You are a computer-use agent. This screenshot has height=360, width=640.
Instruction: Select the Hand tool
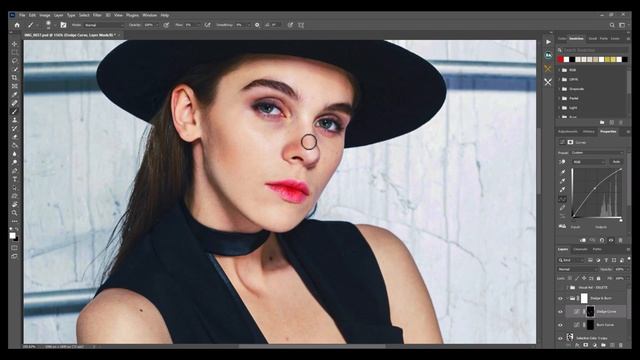[15, 204]
